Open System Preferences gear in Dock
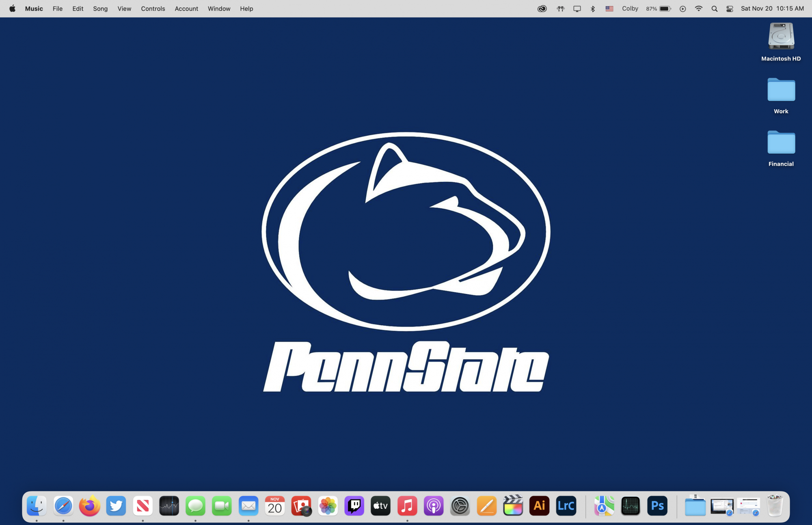 click(x=460, y=506)
